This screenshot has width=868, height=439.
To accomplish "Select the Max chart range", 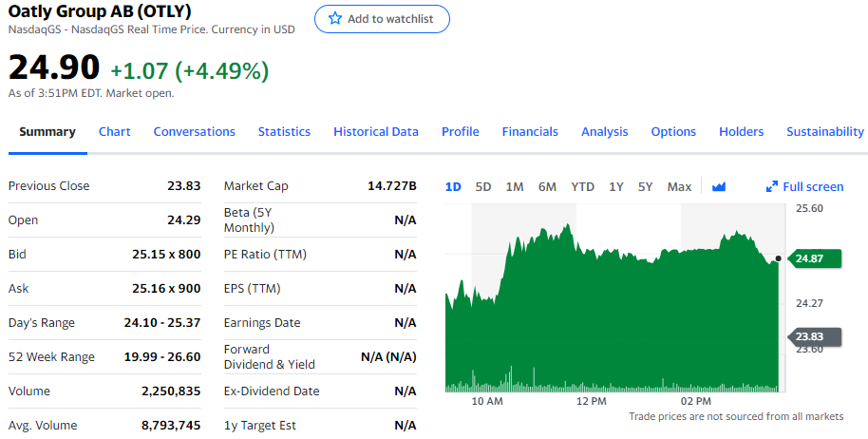I will [x=679, y=186].
